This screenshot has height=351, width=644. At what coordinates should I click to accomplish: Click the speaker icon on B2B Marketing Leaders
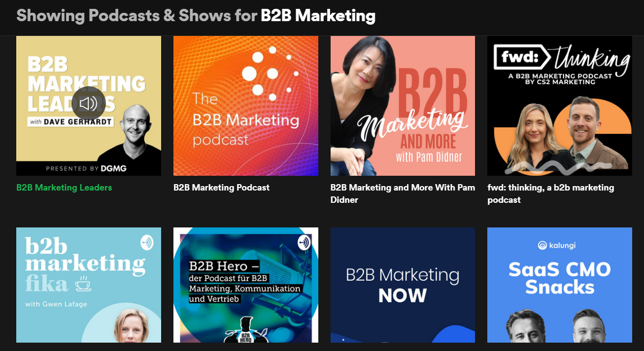89,103
